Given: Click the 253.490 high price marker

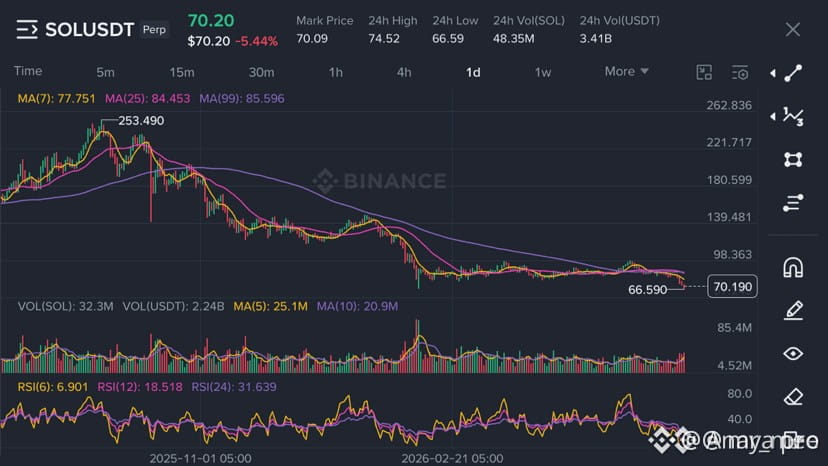Looking at the screenshot, I should [x=141, y=120].
